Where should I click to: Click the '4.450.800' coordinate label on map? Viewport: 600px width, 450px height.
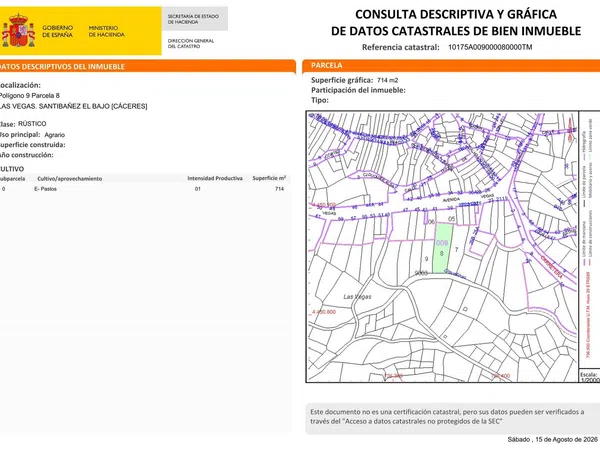pyautogui.click(x=324, y=312)
